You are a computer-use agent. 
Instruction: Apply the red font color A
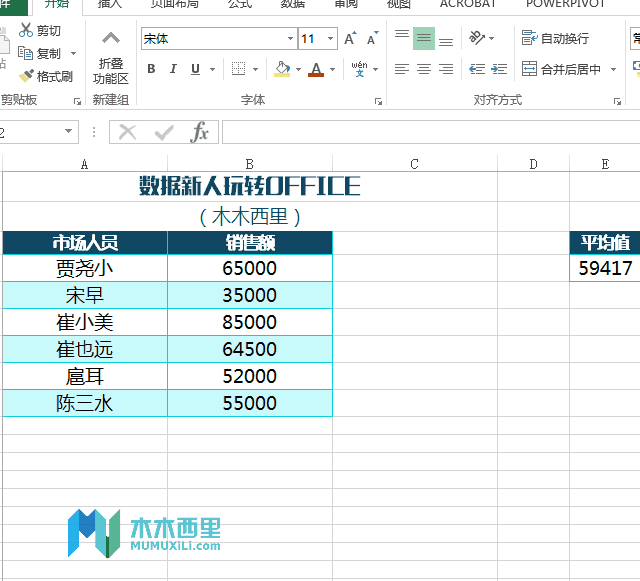click(x=316, y=69)
